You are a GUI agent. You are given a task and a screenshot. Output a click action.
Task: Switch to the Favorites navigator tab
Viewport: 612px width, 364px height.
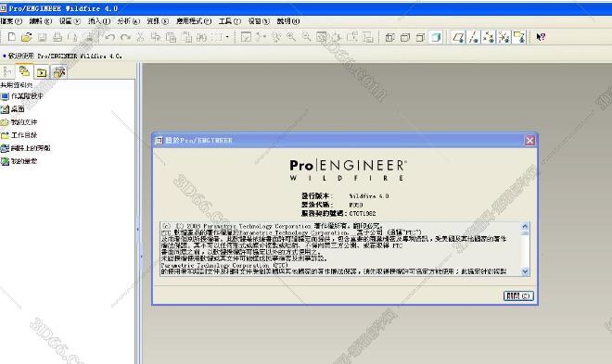(42, 72)
